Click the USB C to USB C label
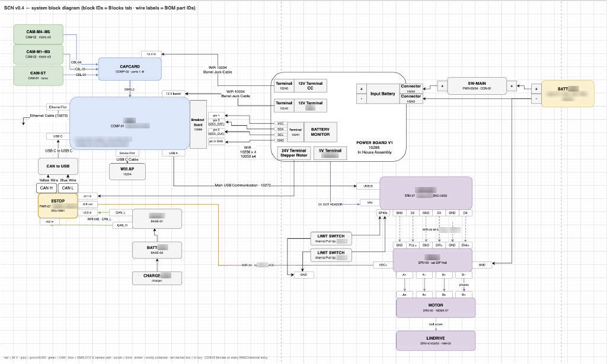The image size is (607, 364). pos(59,151)
